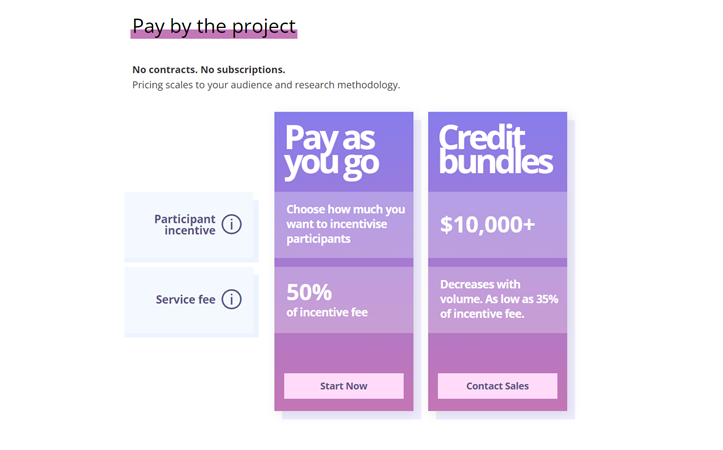
Task: Select the Pay as you go header
Action: (332, 151)
